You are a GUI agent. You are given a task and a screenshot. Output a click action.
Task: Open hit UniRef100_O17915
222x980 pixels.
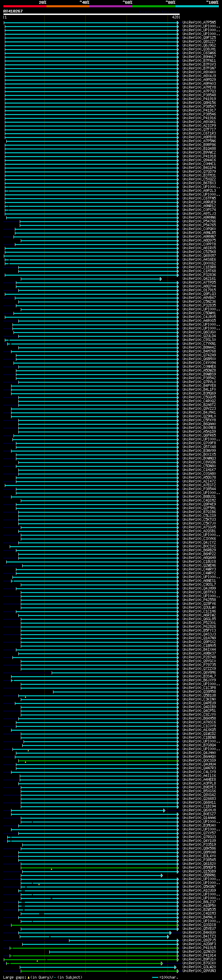[x=199, y=290]
